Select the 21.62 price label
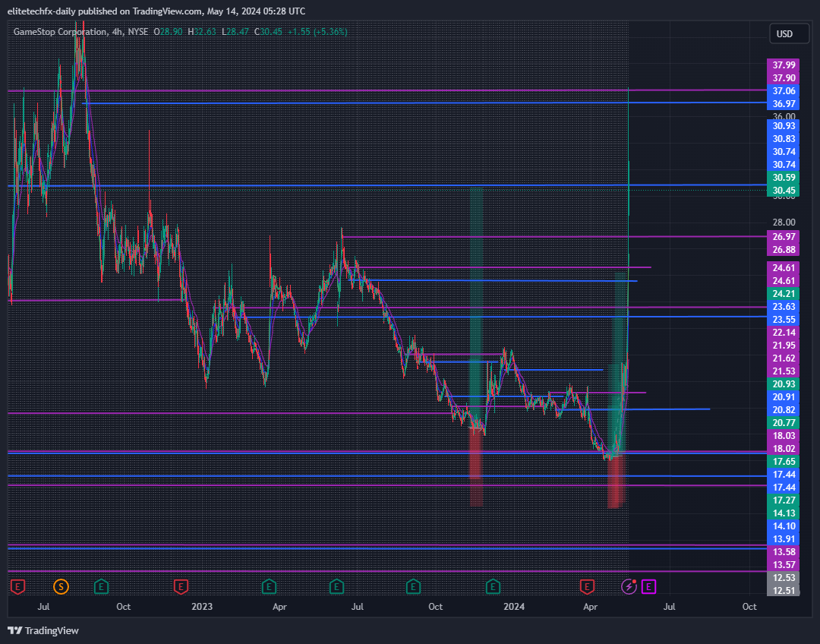 pyautogui.click(x=784, y=358)
